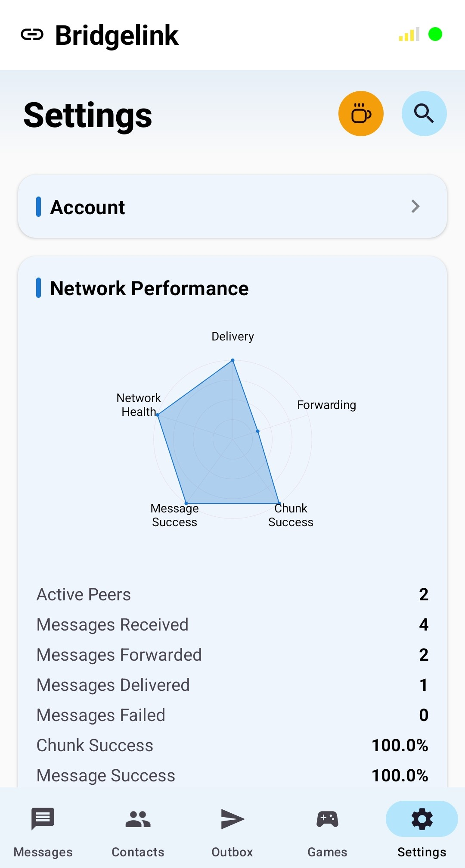Screen dimensions: 465x868
Task: Tap the Forwarding axis label on chart
Action: [x=326, y=405]
